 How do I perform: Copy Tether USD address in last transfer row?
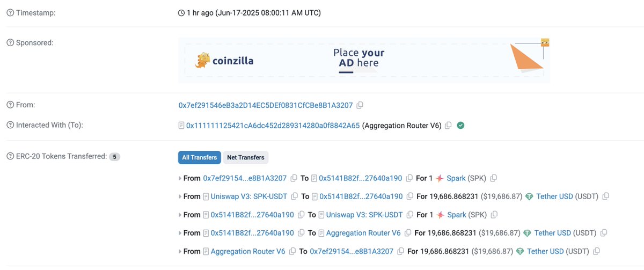click(x=596, y=251)
